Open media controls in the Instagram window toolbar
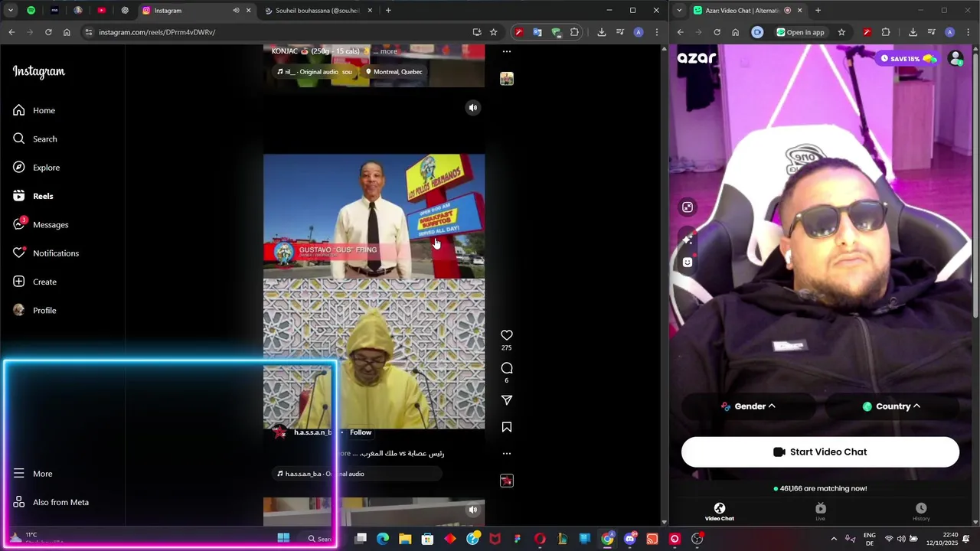Image resolution: width=980 pixels, height=551 pixels. 620,32
